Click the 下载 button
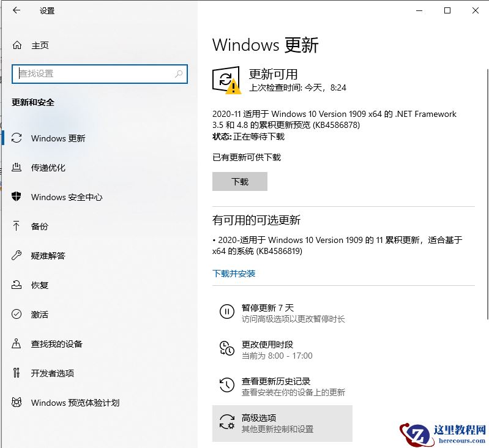The height and width of the screenshot is (448, 489). click(x=240, y=181)
